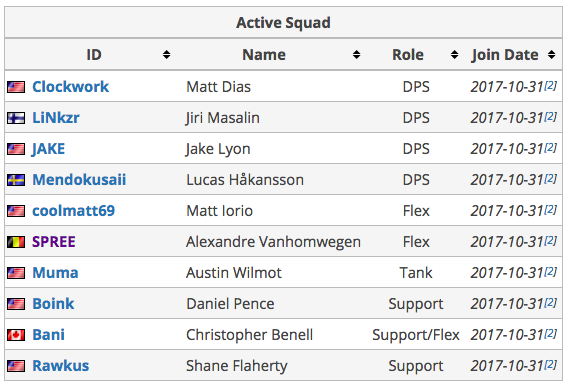Open the Mendokusaii player link
The height and width of the screenshot is (389, 569).
79,180
